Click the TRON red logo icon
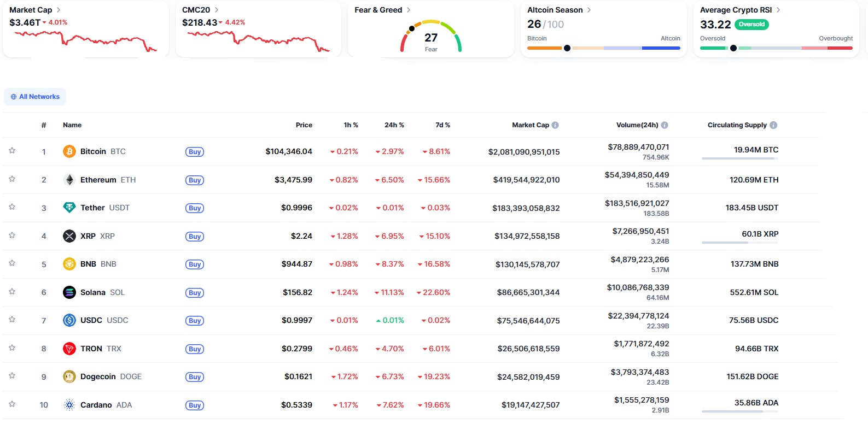Viewport: 868px width, 424px height. [x=69, y=349]
